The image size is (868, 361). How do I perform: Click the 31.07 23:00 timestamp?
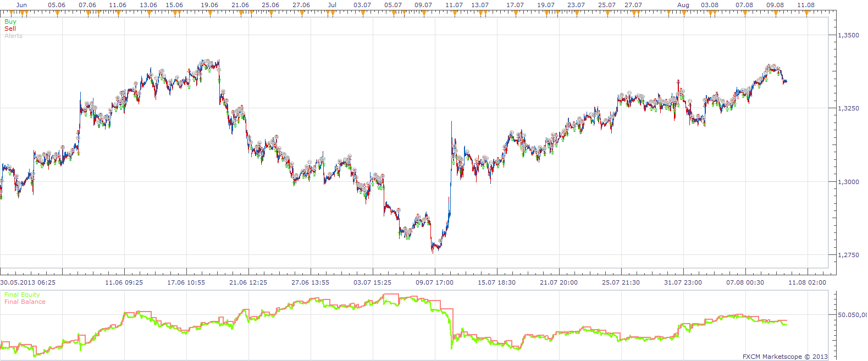(683, 282)
